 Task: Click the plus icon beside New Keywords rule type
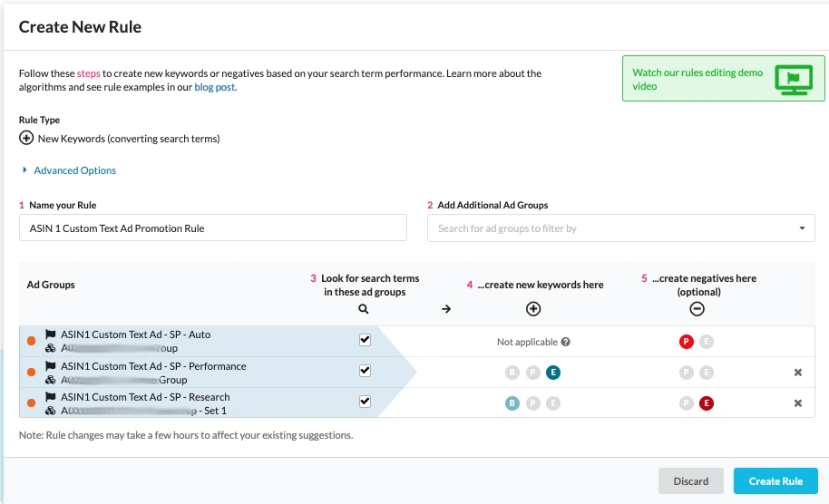26,139
